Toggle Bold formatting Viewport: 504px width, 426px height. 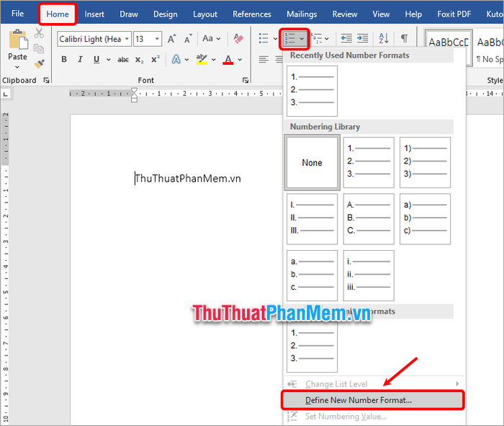click(x=64, y=60)
